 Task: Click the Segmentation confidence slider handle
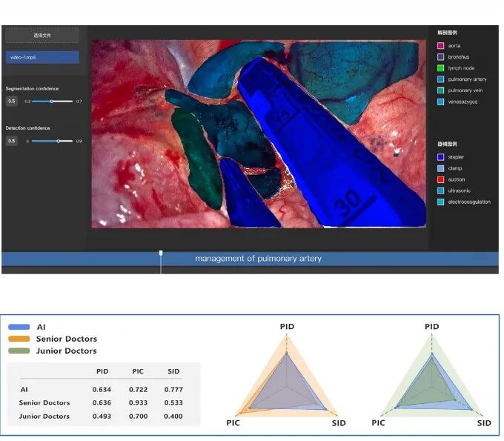click(x=51, y=101)
